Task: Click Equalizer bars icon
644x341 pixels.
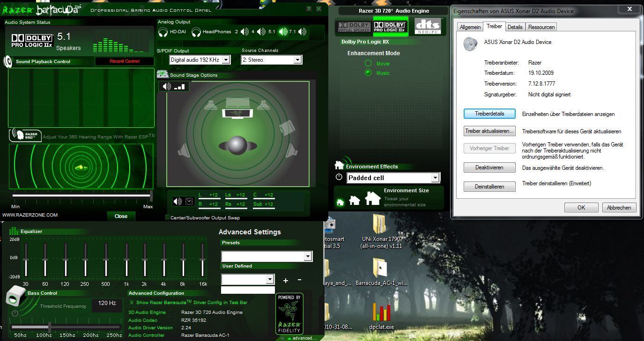Action: [x=14, y=231]
